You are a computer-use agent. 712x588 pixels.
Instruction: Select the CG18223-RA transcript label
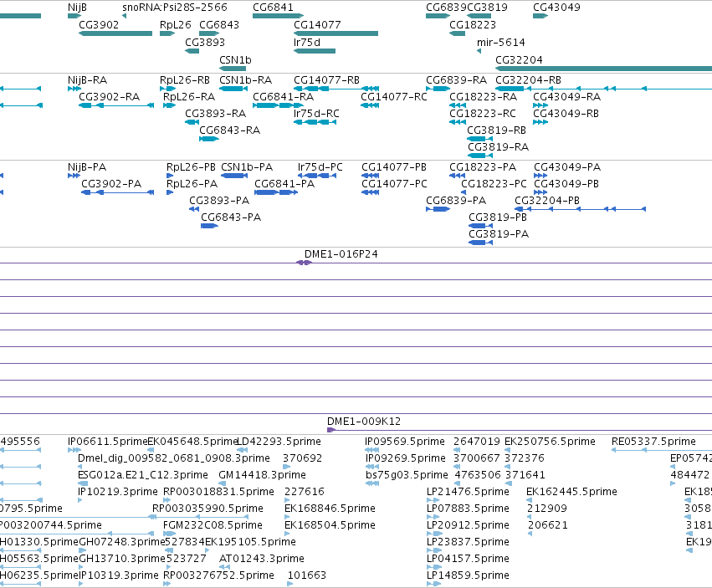(483, 97)
